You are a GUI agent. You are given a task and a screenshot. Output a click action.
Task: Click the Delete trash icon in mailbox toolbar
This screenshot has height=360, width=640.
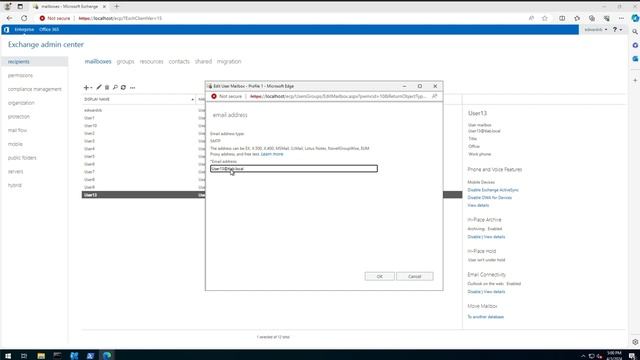click(x=107, y=87)
